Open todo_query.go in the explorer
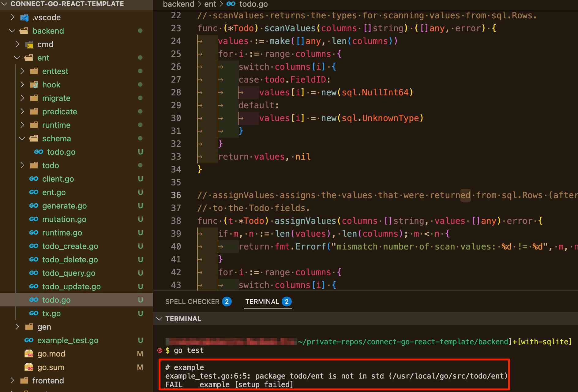This screenshot has width=578, height=392. coord(69,273)
